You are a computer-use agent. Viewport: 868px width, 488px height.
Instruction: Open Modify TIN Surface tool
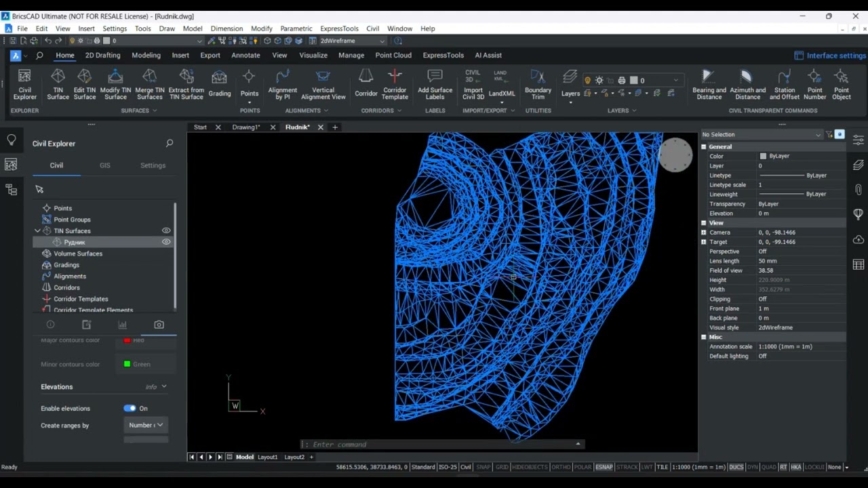tap(115, 84)
